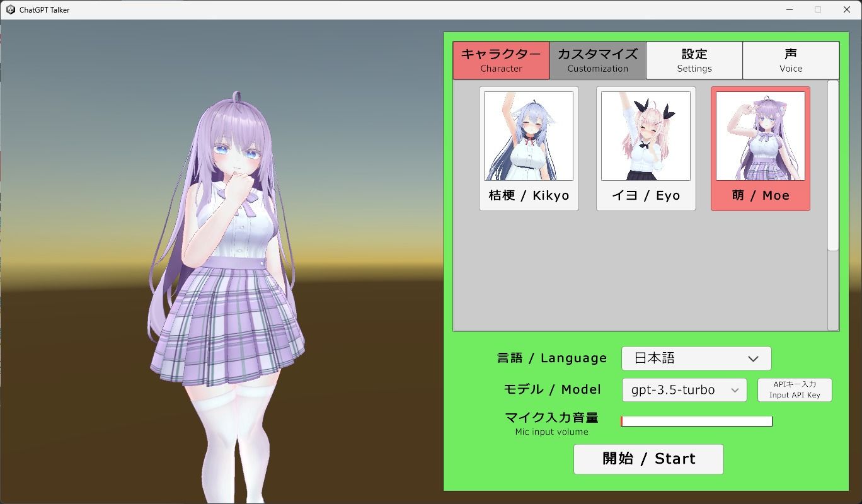Screen dimensions: 862x504
Task: Click the 桔梗 / Kikyo name label
Action: pos(529,195)
